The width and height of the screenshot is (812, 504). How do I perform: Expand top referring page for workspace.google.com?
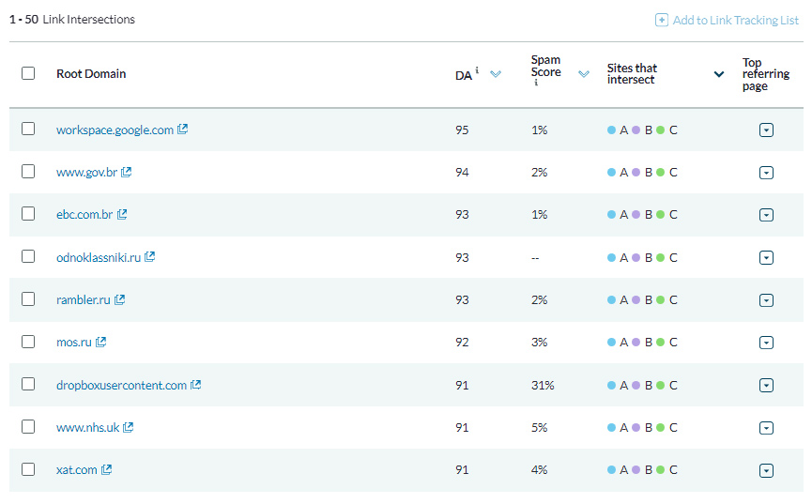[x=766, y=130]
